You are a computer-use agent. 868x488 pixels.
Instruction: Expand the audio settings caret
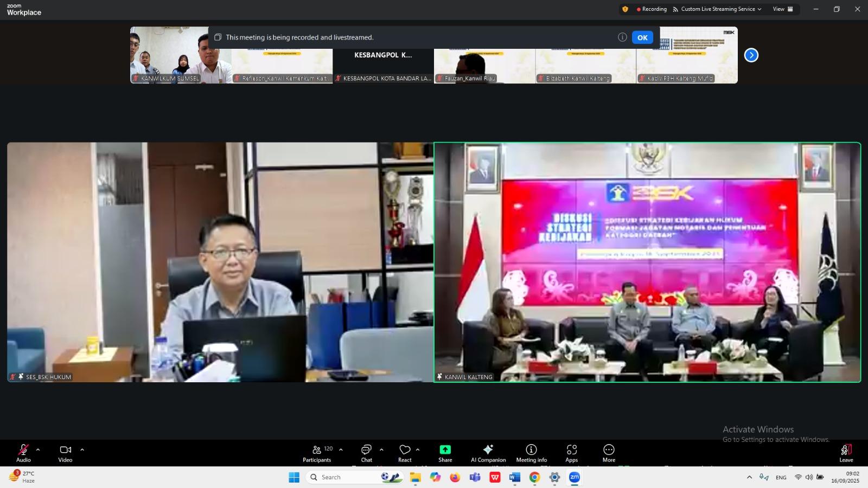tap(38, 450)
